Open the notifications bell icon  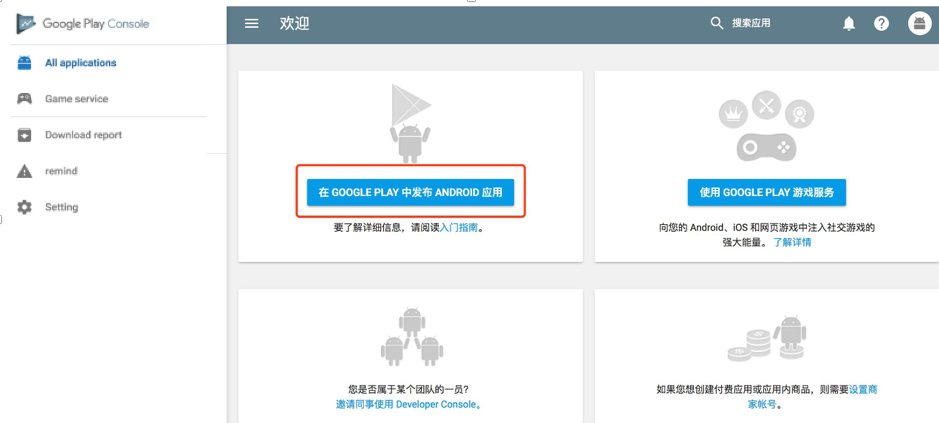click(849, 23)
